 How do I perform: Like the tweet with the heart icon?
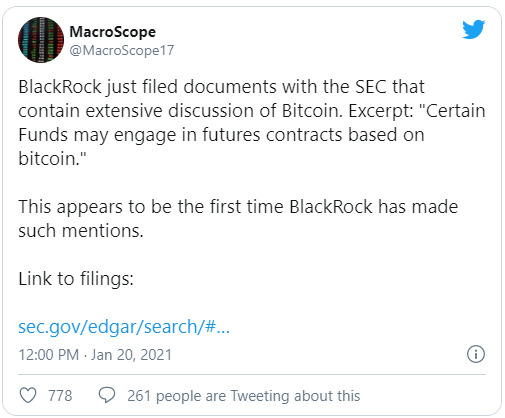[28, 395]
